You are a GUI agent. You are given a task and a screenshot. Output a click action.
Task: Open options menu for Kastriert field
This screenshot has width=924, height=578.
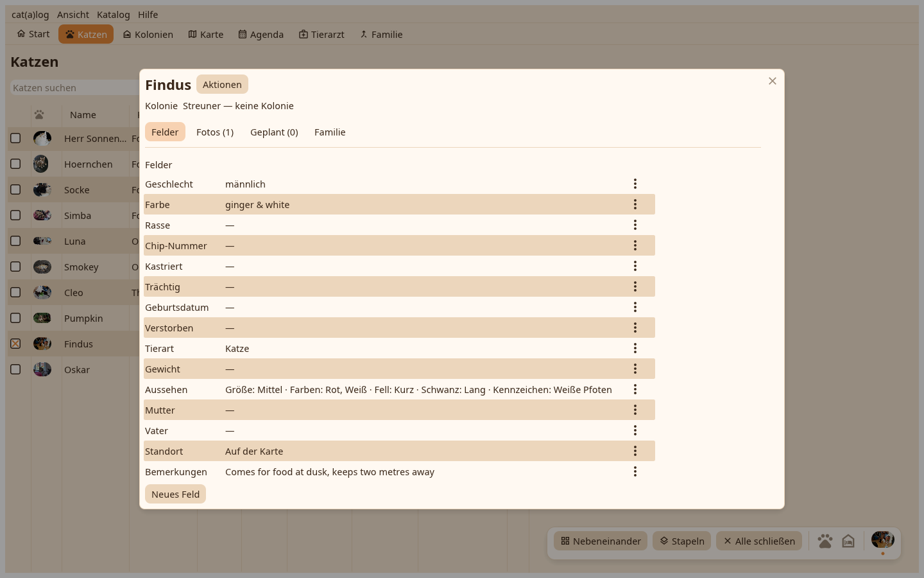pos(635,266)
